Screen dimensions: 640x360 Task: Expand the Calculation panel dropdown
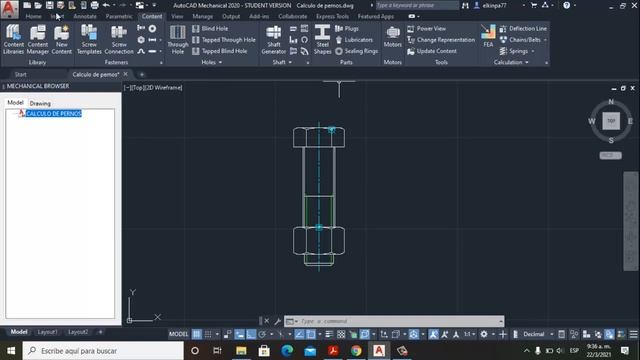(x=527, y=62)
